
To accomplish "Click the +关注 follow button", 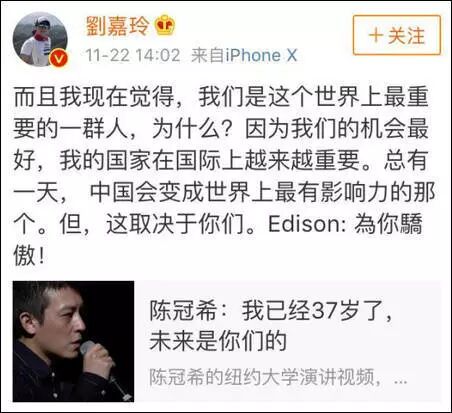I will [x=397, y=35].
